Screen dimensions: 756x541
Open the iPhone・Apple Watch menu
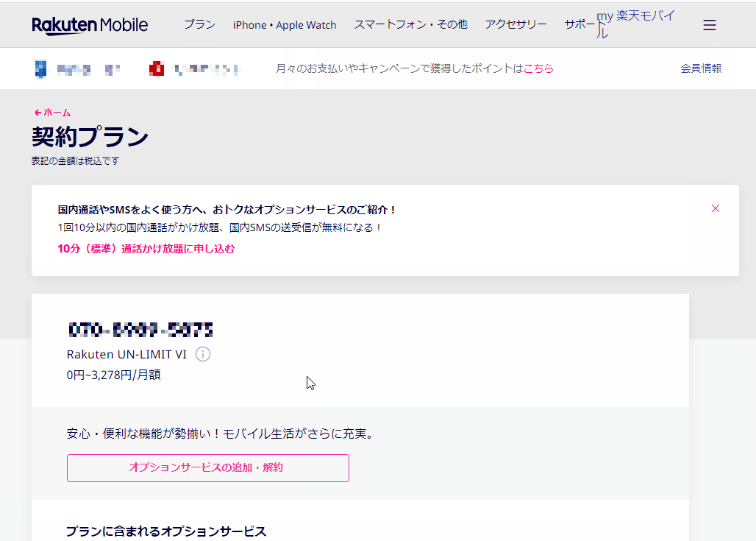pos(285,24)
